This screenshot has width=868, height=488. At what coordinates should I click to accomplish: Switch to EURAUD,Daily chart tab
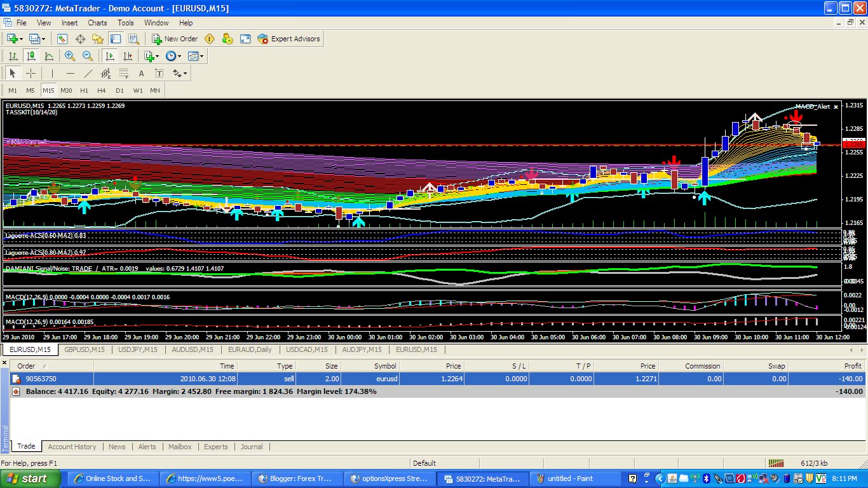click(x=250, y=349)
